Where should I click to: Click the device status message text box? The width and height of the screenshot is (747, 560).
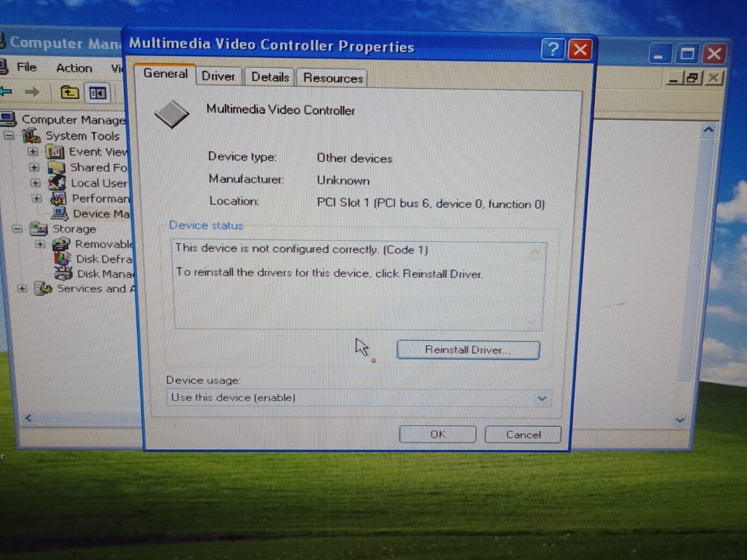pyautogui.click(x=358, y=286)
